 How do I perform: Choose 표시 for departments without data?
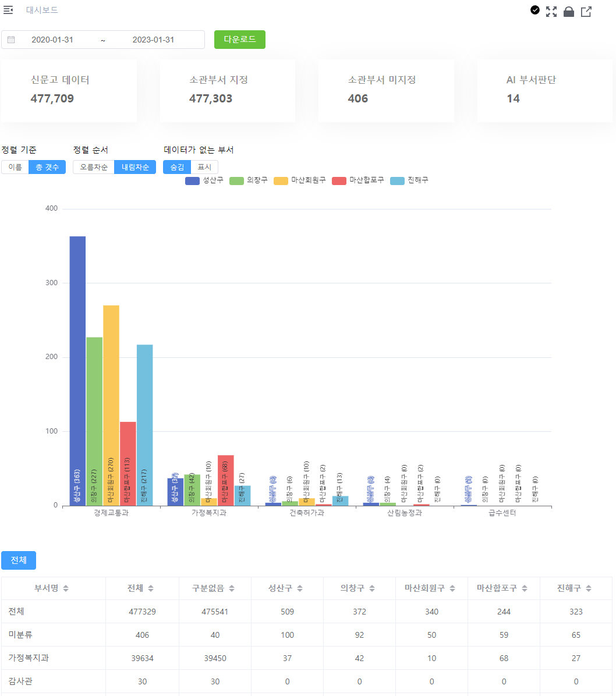204,167
